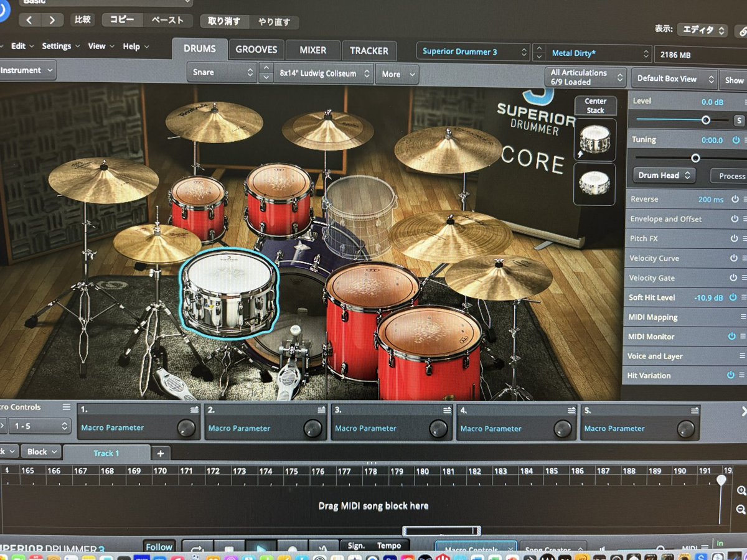Enable Envelope and Offset power button
The height and width of the screenshot is (560, 747).
[735, 219]
